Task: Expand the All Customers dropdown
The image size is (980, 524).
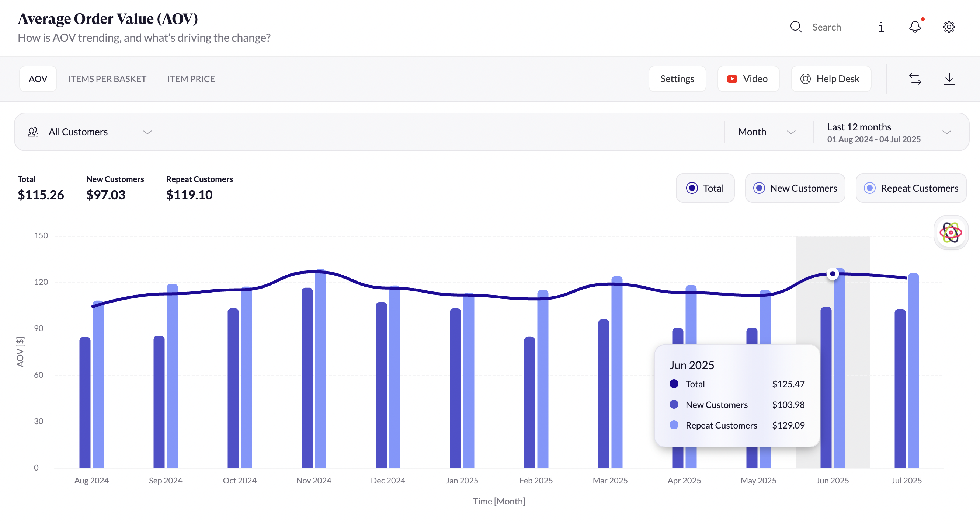Action: pyautogui.click(x=147, y=132)
